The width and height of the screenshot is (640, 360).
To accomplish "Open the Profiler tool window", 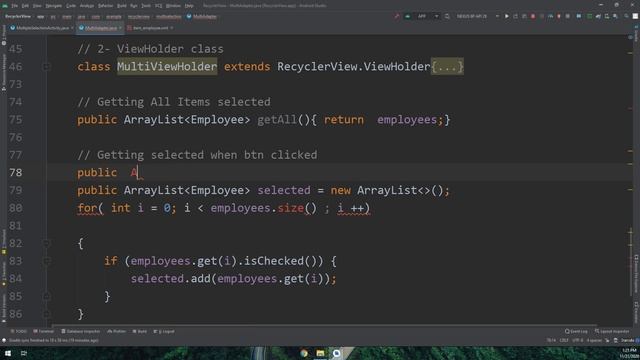I will pyautogui.click(x=117, y=331).
